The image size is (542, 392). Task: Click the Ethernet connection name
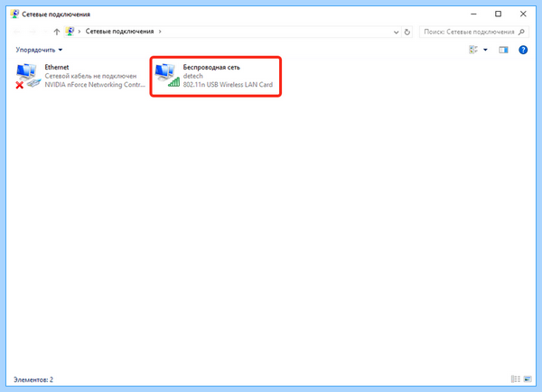point(57,67)
